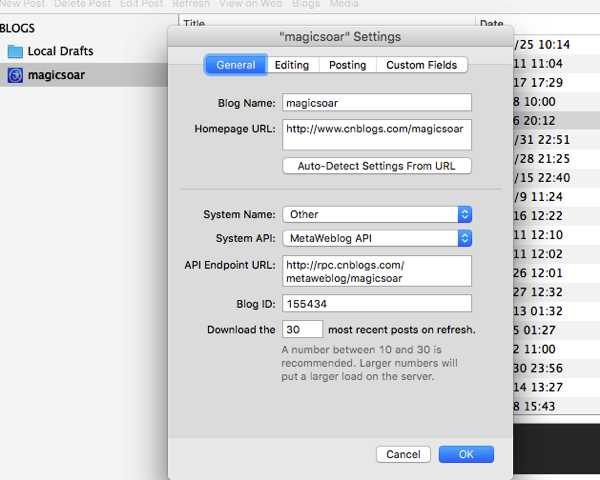
Task: Select the post row dated 22:40
Action: tap(556, 178)
